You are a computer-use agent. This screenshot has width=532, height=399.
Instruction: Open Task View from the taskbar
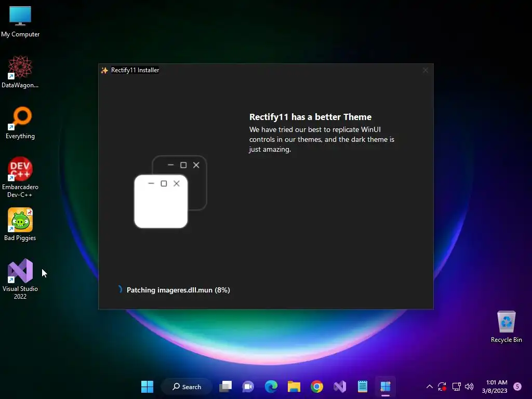(225, 387)
